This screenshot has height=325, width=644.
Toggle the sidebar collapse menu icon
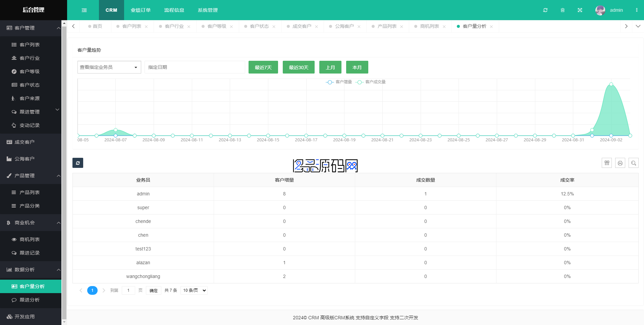(84, 10)
